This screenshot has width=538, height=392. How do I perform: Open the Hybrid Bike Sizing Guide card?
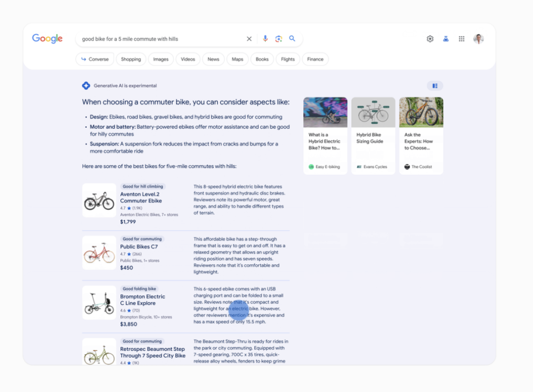pos(374,136)
